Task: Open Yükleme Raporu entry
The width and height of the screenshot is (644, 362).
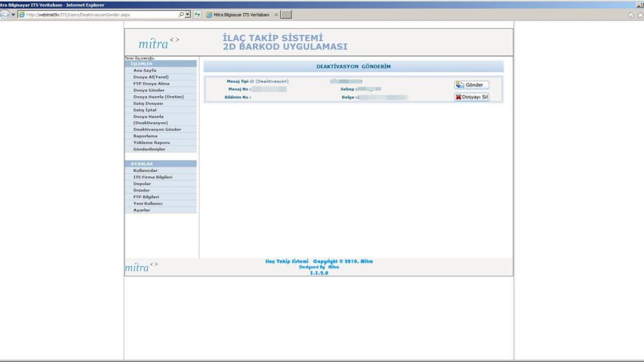Action: pos(151,142)
